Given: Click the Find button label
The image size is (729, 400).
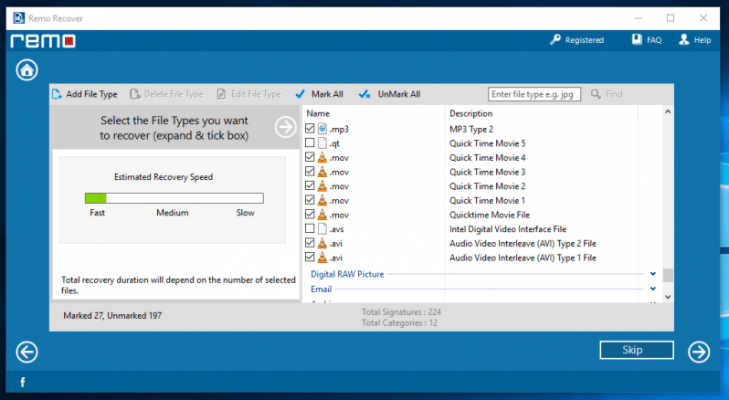Looking at the screenshot, I should (614, 94).
